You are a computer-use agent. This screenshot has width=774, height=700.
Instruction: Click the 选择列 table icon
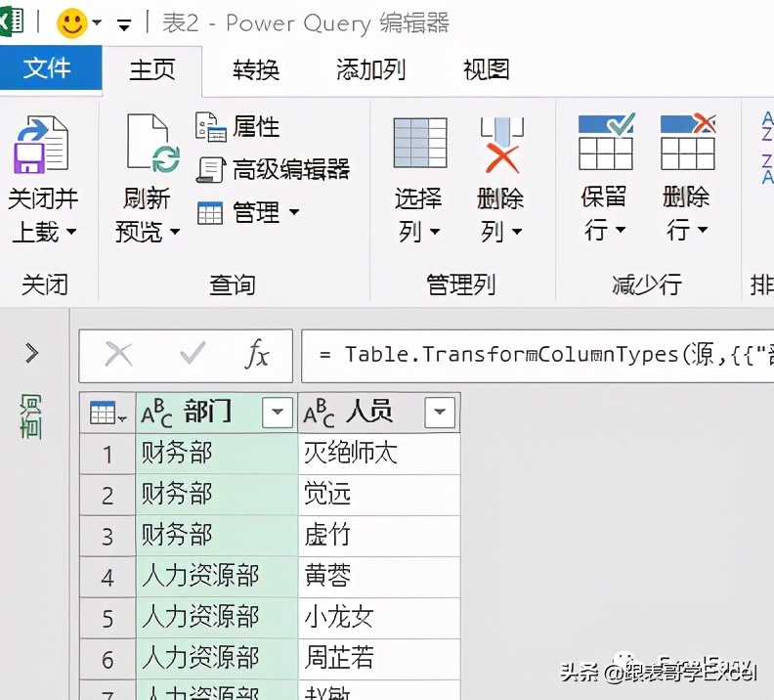(x=420, y=143)
